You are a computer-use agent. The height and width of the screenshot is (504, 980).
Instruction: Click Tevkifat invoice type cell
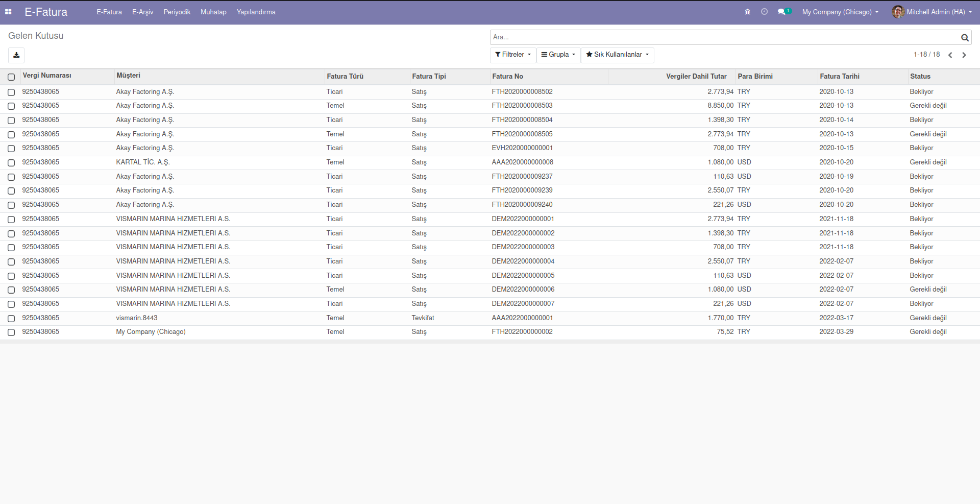pos(423,318)
